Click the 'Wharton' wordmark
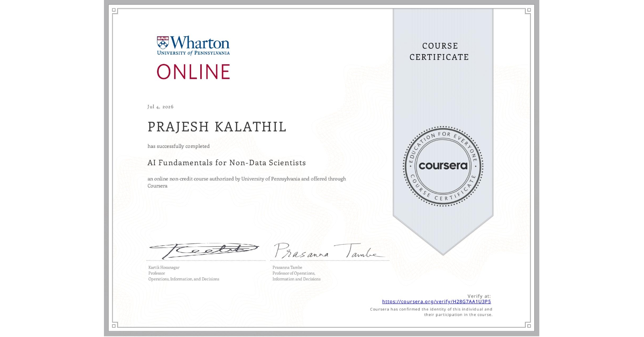644x337 pixels. (200, 42)
